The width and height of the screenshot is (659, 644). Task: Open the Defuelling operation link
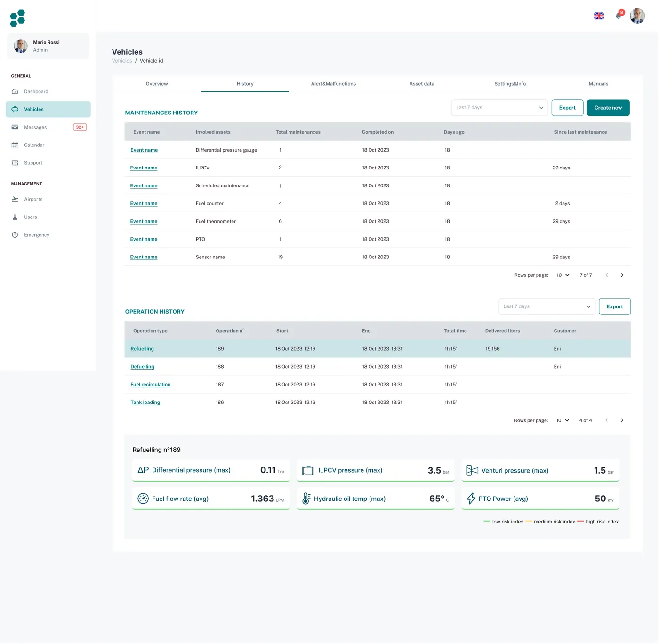point(142,367)
